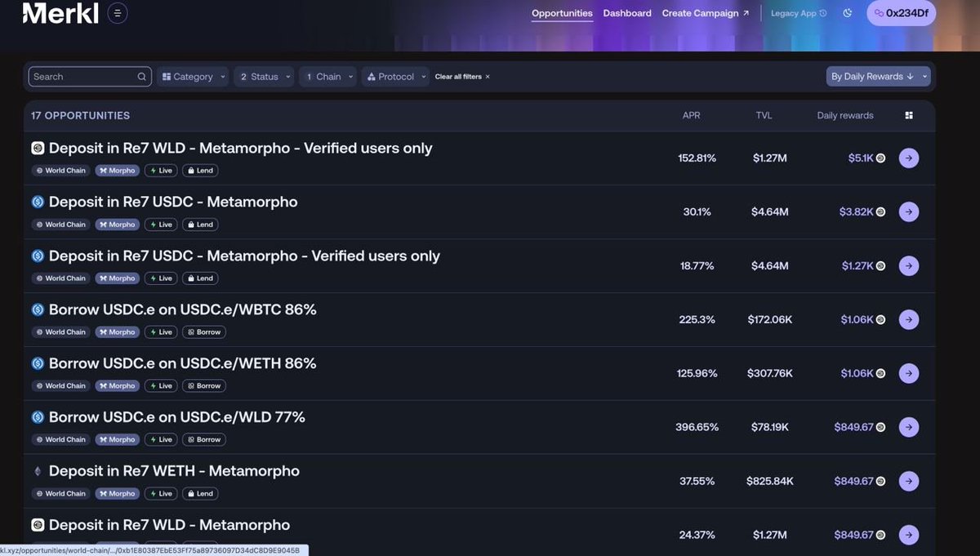This screenshot has width=980, height=556.
Task: Click ETH token icon of Re7 WETH row
Action: click(x=38, y=471)
